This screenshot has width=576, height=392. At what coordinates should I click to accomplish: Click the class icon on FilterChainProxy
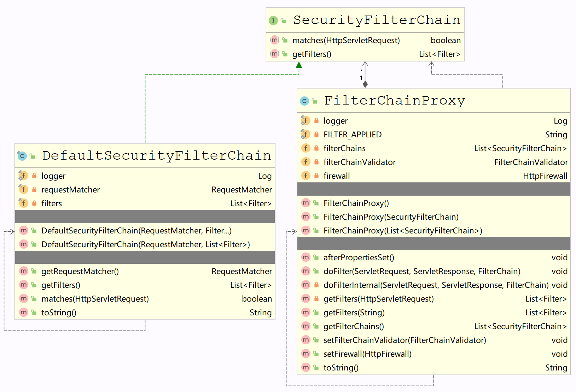click(304, 101)
